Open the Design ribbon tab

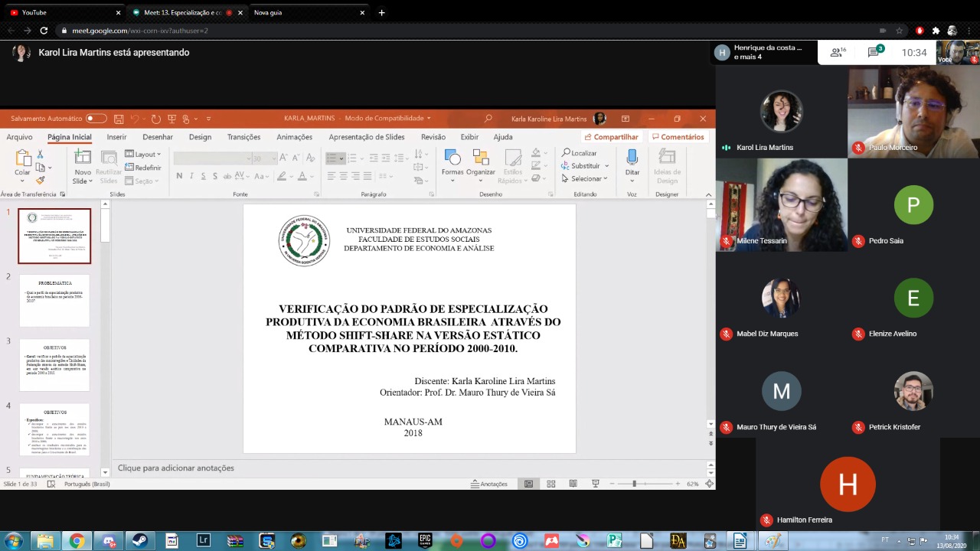(x=200, y=137)
